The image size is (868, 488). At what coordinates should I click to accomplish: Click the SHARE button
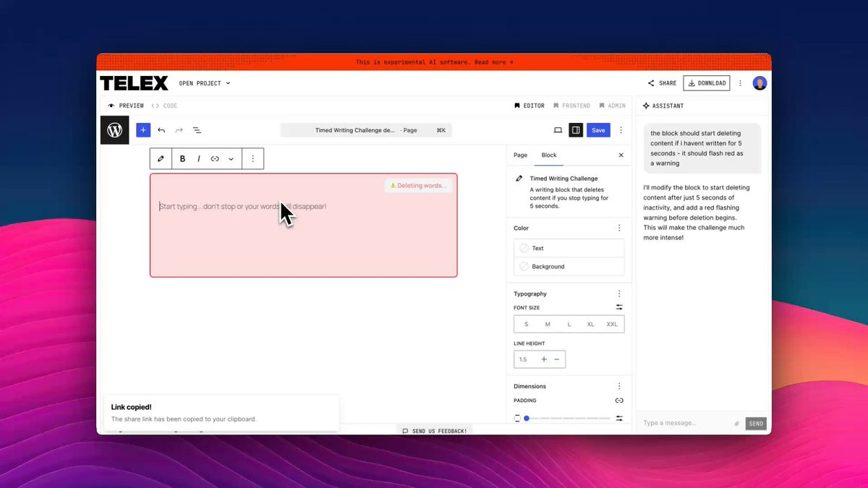(662, 83)
